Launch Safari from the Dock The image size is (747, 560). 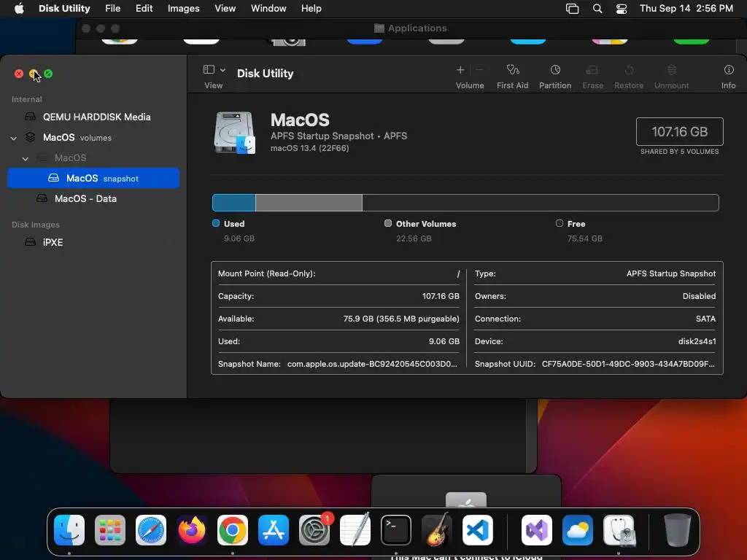pyautogui.click(x=151, y=530)
